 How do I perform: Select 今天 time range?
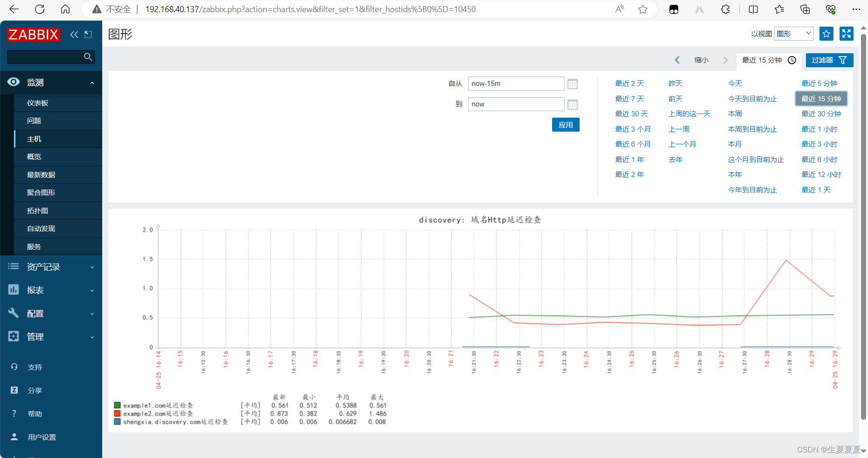pos(735,84)
